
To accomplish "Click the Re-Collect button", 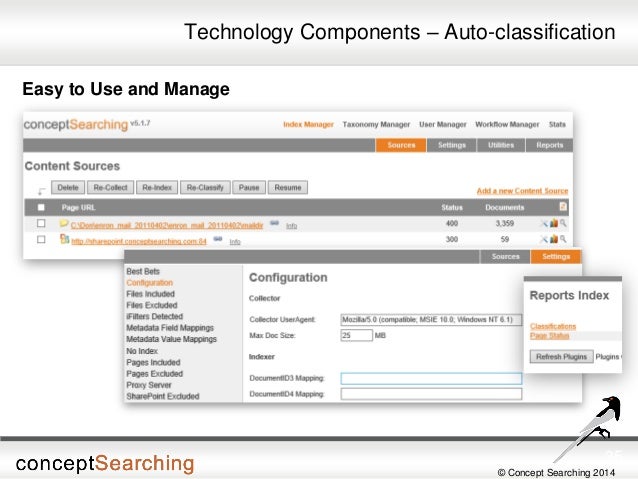I will (110, 188).
